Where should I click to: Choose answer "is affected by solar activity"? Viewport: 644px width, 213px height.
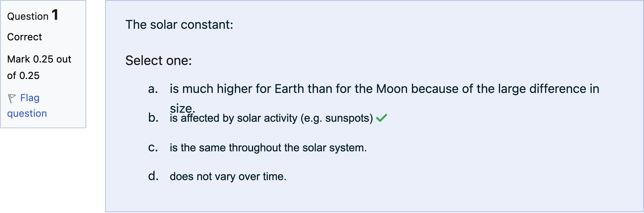tap(271, 118)
